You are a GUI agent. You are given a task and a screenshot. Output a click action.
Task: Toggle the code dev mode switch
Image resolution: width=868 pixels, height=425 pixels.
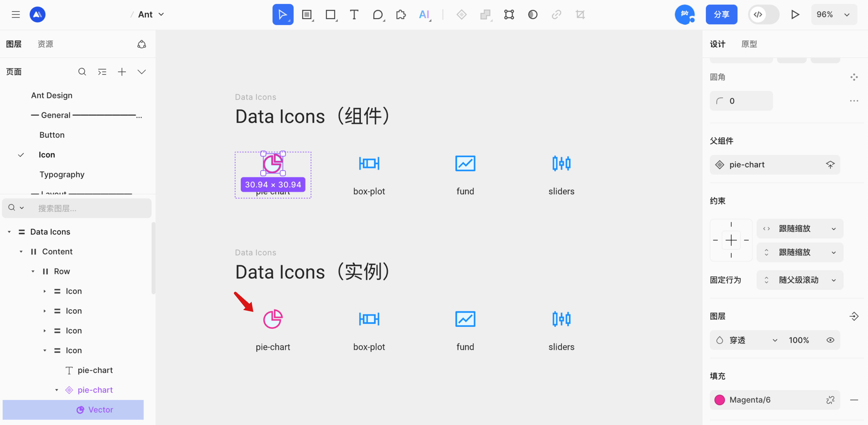(x=764, y=14)
